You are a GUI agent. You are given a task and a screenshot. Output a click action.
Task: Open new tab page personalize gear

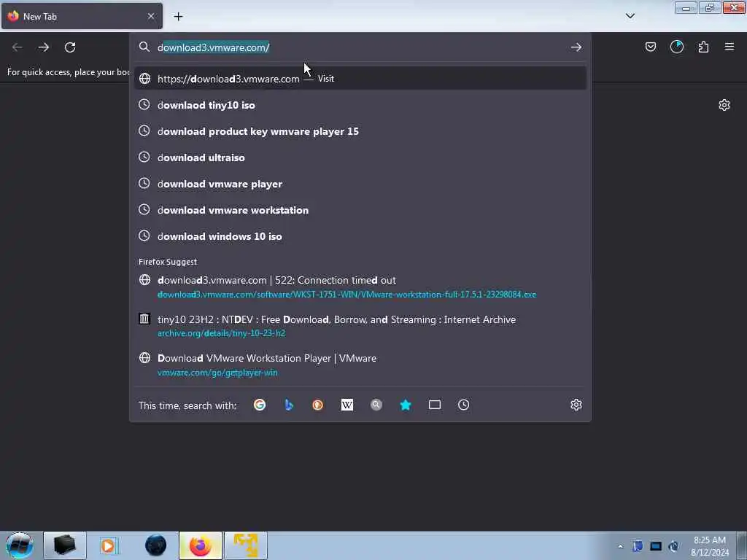(x=724, y=105)
